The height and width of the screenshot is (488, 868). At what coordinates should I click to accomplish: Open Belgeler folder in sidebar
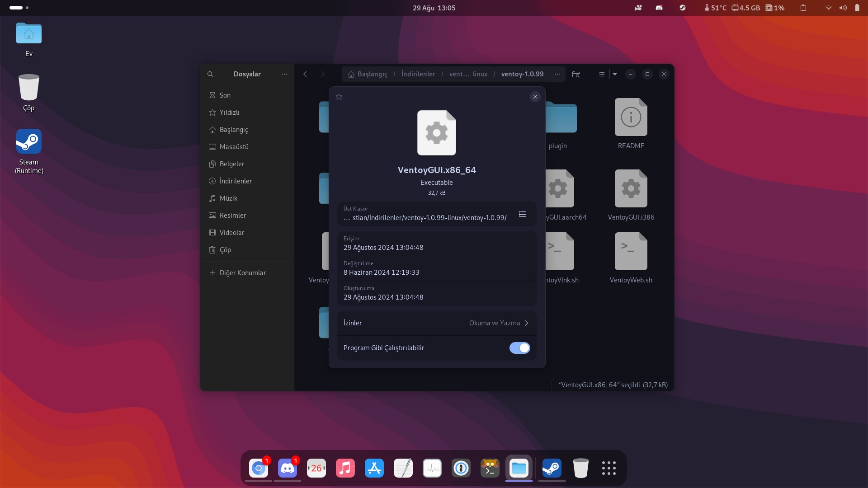tap(231, 164)
